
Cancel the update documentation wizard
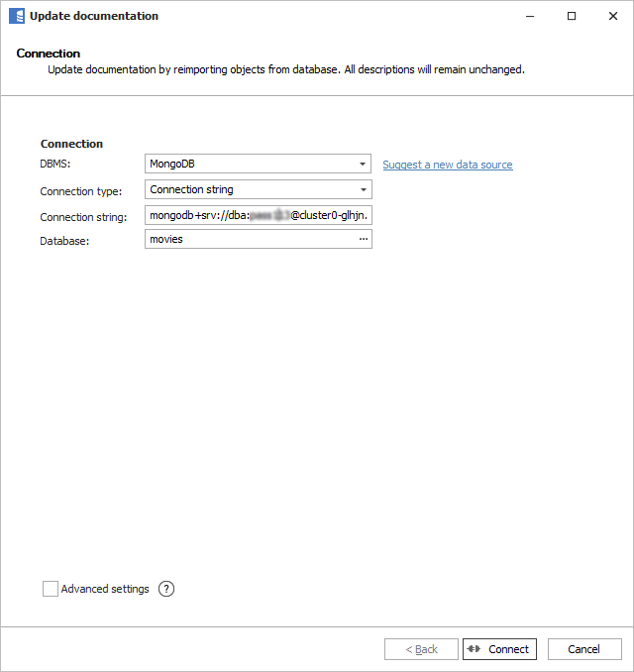[583, 649]
